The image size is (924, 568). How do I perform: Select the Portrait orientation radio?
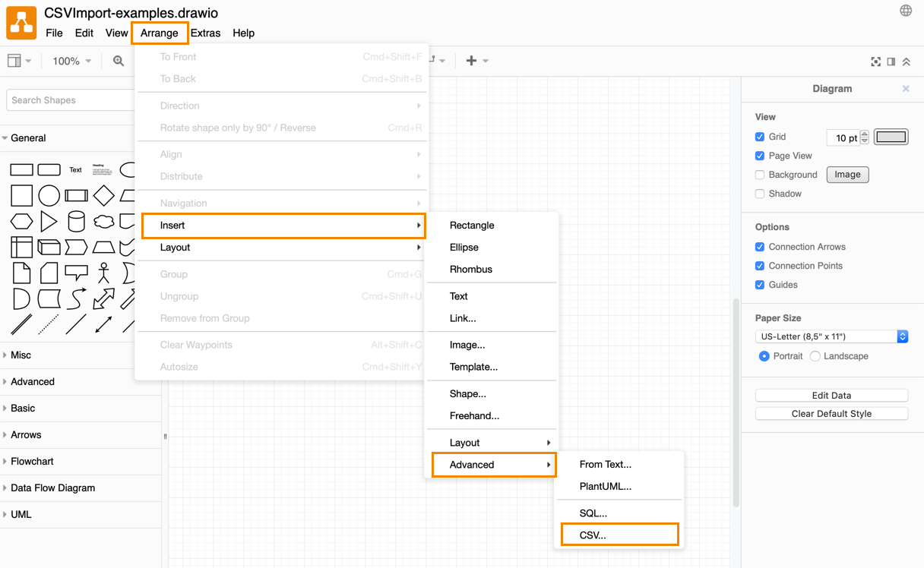pos(764,356)
